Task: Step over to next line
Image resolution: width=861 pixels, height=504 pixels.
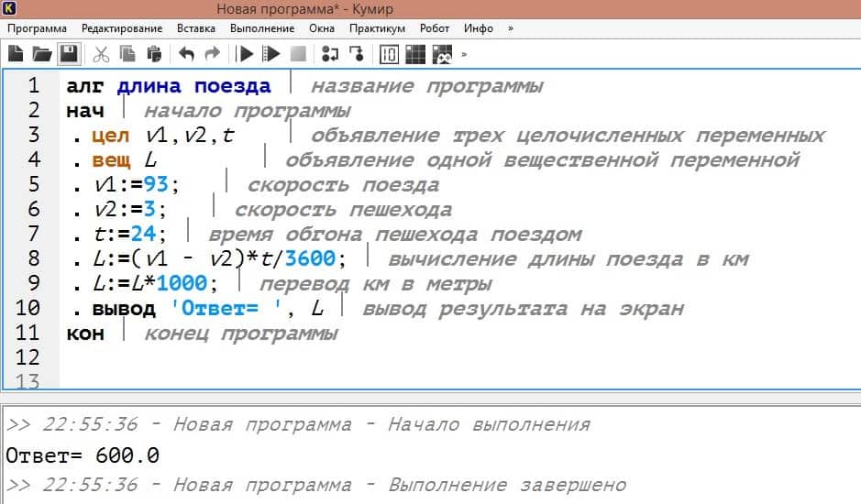Action: (330, 54)
